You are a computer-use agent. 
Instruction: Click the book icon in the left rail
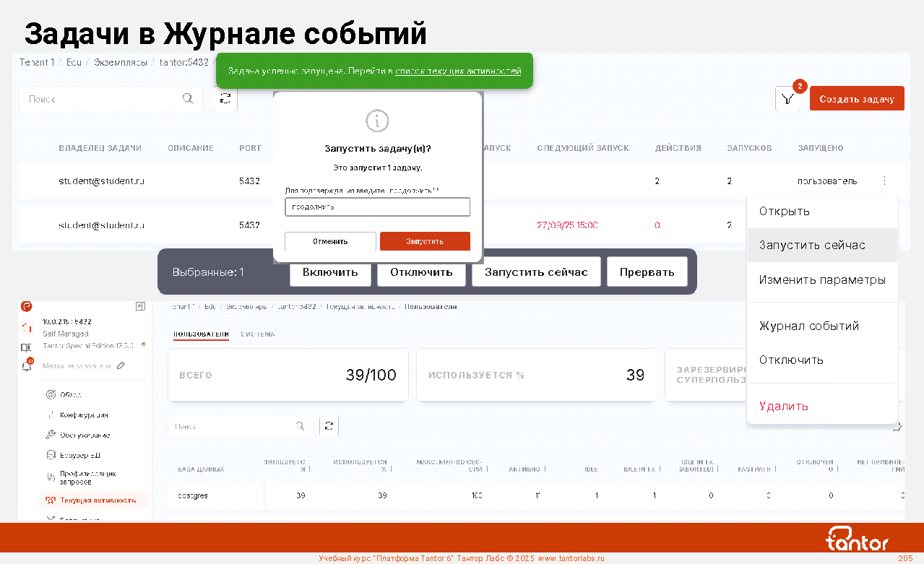pyautogui.click(x=27, y=347)
